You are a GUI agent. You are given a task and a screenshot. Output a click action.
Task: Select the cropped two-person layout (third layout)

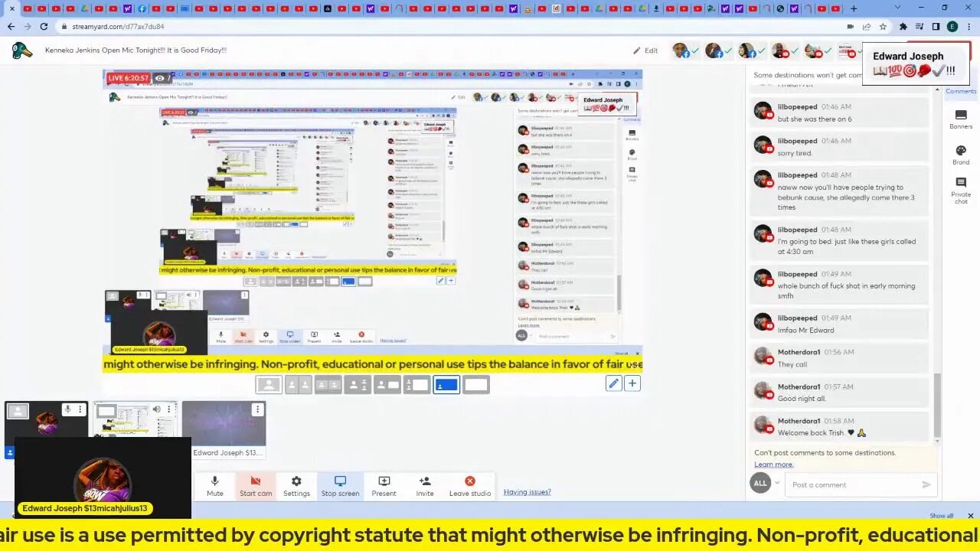coord(328,385)
